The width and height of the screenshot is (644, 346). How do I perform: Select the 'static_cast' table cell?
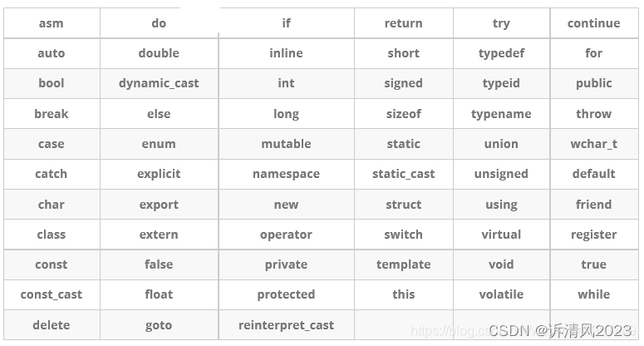404,174
